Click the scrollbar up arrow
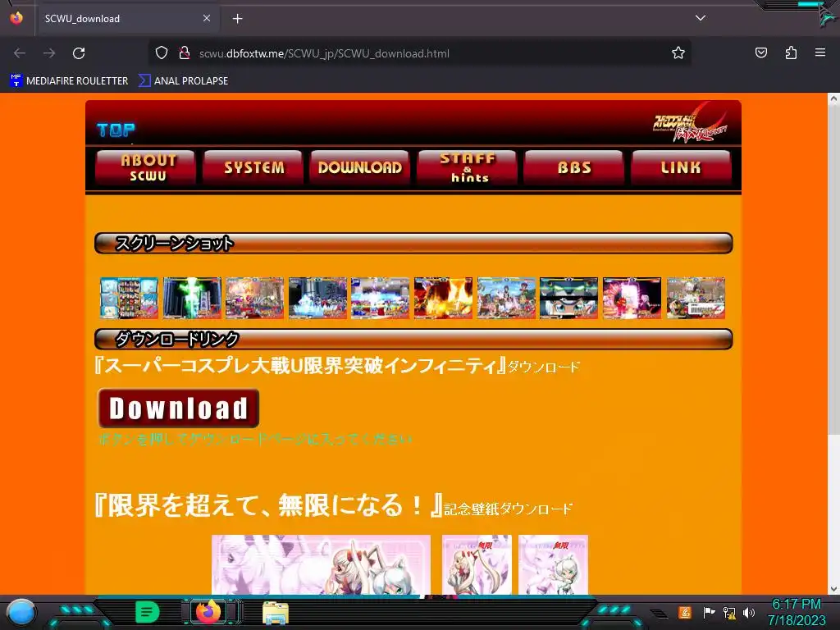Viewport: 840px width, 630px height. (x=833, y=98)
